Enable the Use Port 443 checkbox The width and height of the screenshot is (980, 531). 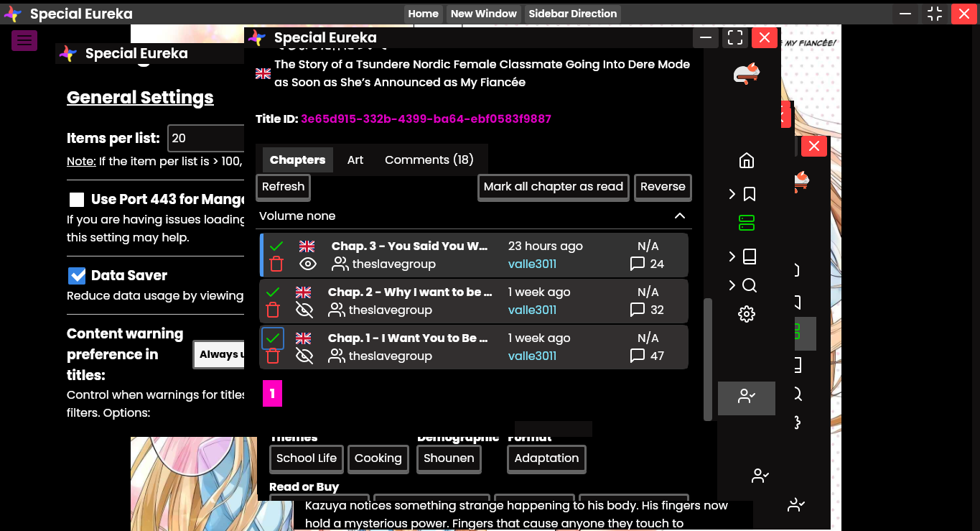pyautogui.click(x=77, y=200)
